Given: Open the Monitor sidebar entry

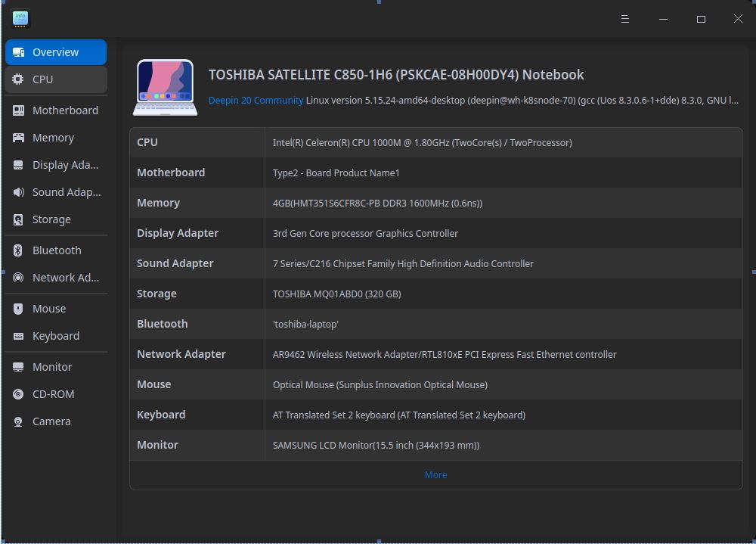Looking at the screenshot, I should coord(56,367).
